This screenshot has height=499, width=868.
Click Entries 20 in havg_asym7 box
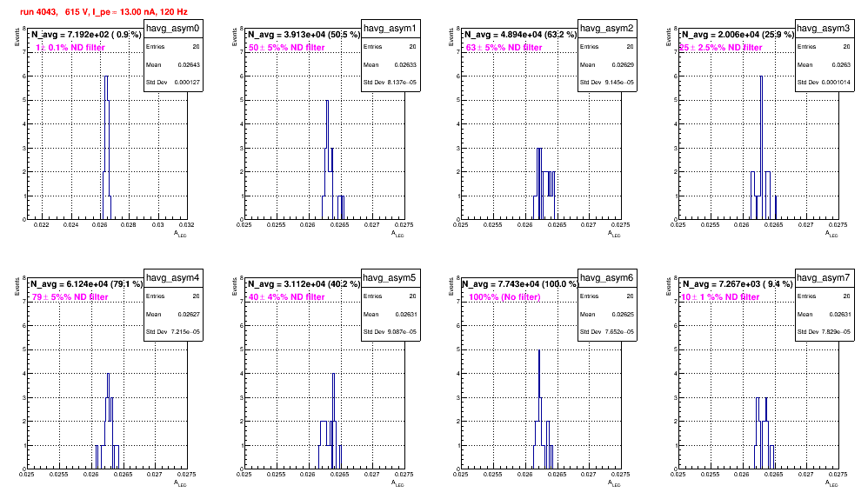coord(824,296)
